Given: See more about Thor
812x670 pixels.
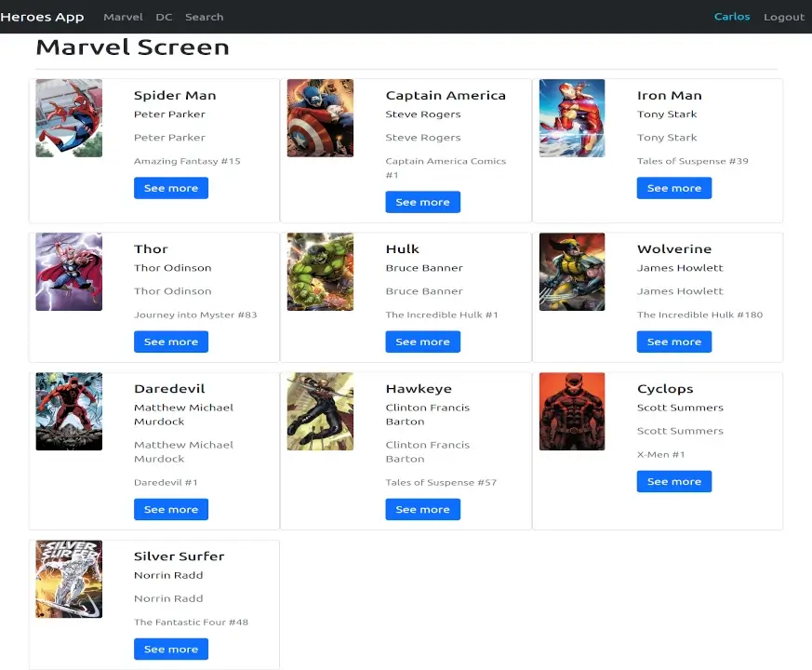Looking at the screenshot, I should [x=171, y=342].
